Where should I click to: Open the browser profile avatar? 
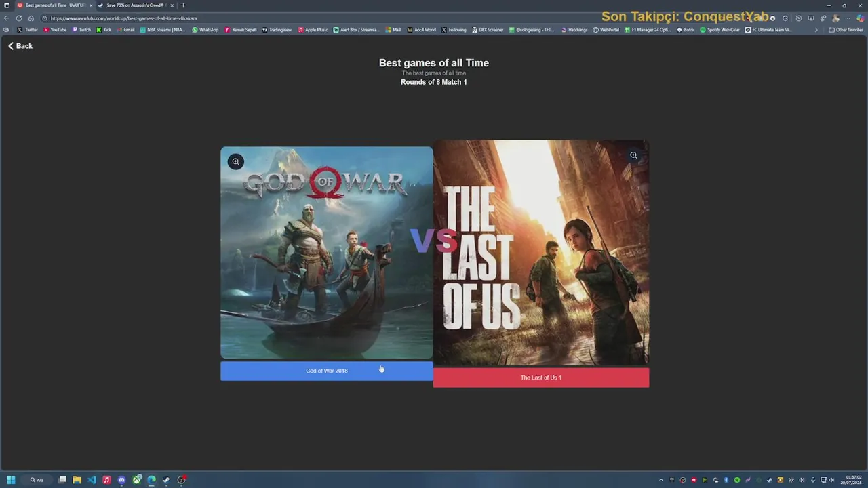[835, 18]
